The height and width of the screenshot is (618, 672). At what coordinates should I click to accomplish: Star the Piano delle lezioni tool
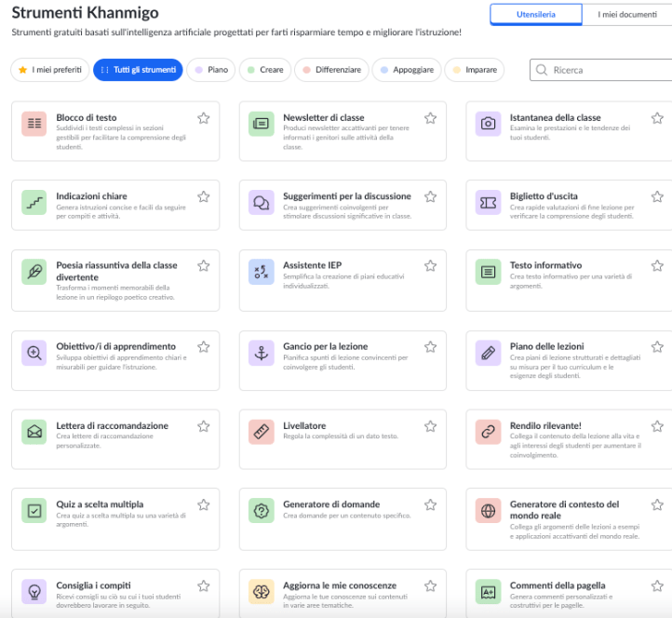tap(657, 347)
